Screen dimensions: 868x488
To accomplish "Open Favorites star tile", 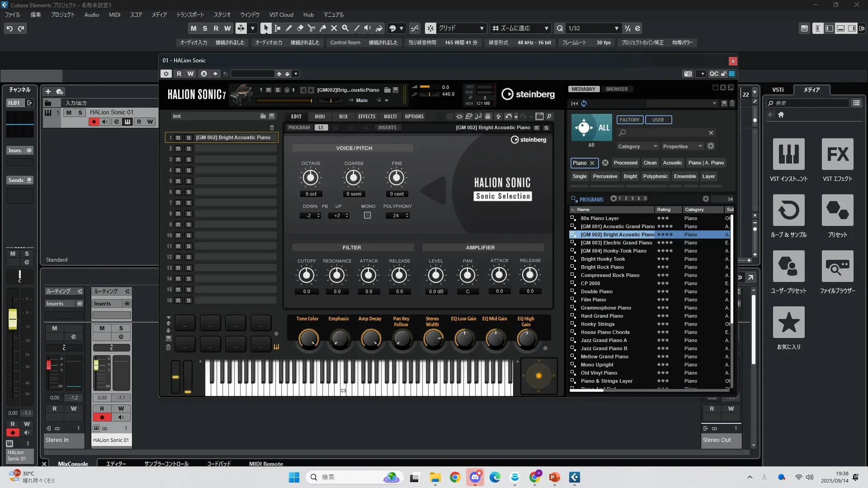I will tap(788, 323).
